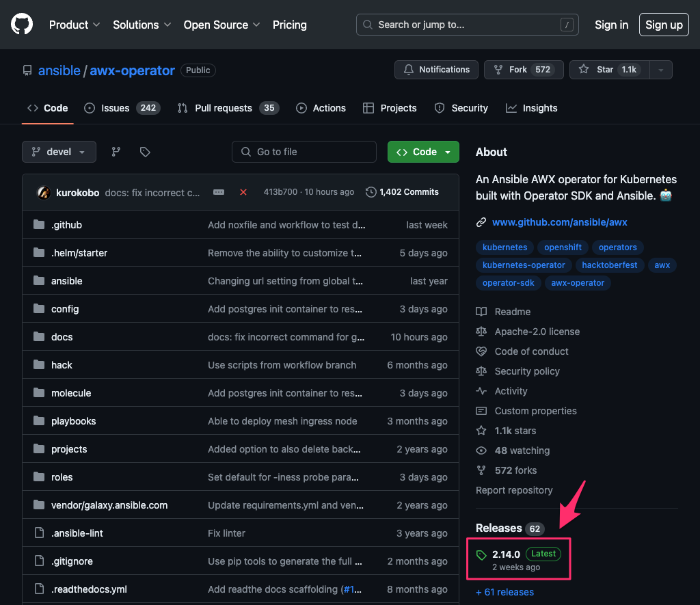The image size is (700, 605).
Task: Click the star icon beside 1.1k stars
Action: click(481, 431)
